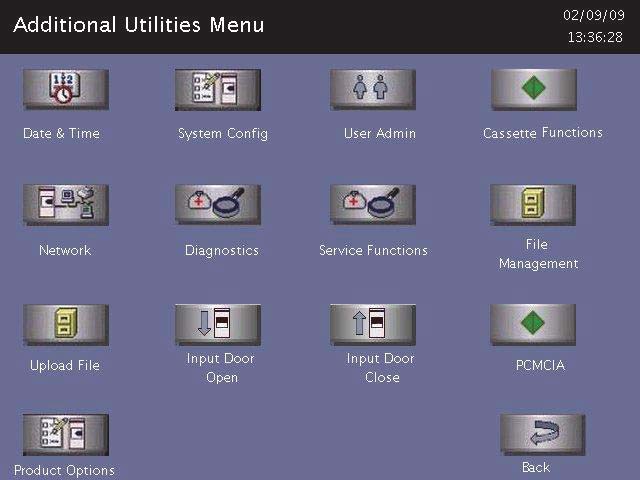Viewport: 640px width, 480px height.
Task: Click the "PCMCIA" label
Action: point(540,365)
